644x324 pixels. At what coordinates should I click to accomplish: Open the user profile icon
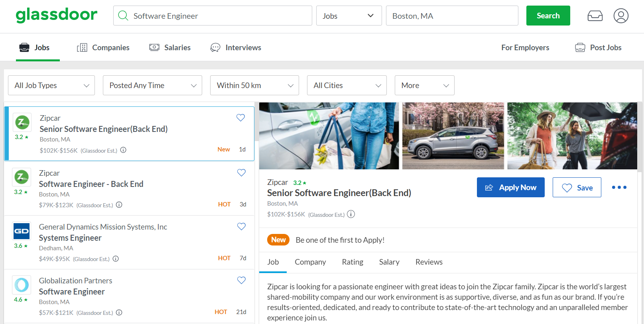click(621, 16)
